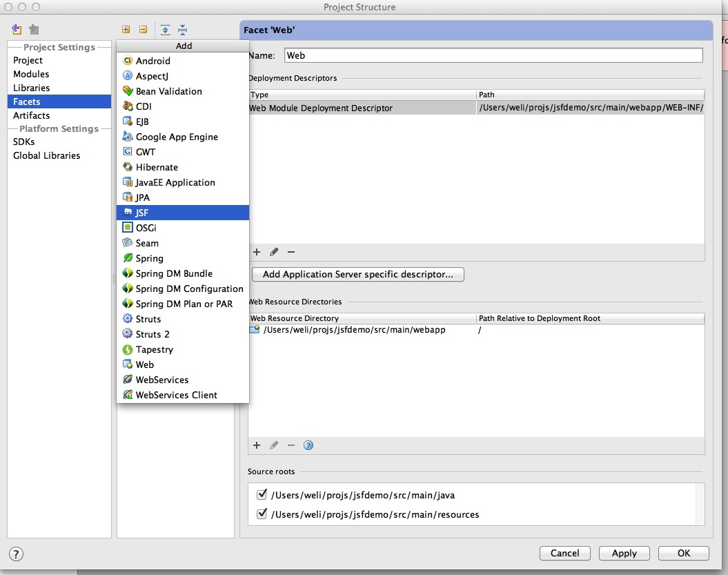Viewport: 728px width, 575px height.
Task: Click the help icon beside Web Resource Directories controls
Action: [308, 445]
